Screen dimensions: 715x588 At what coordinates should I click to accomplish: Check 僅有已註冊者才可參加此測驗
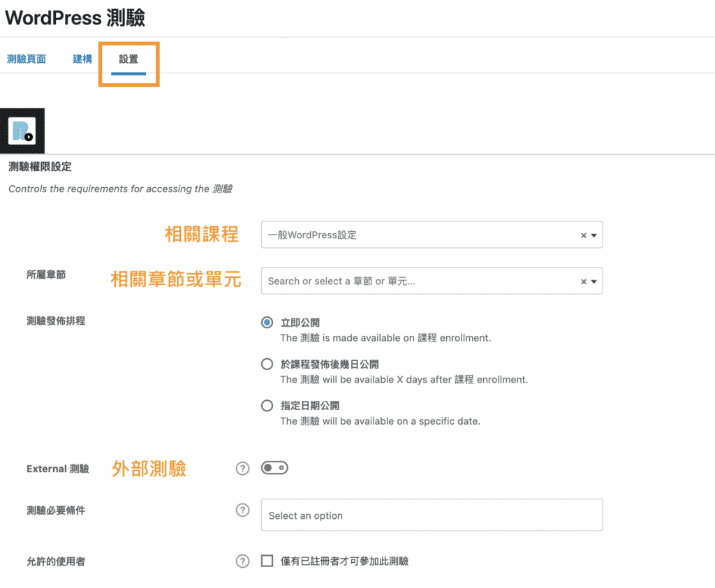[267, 561]
